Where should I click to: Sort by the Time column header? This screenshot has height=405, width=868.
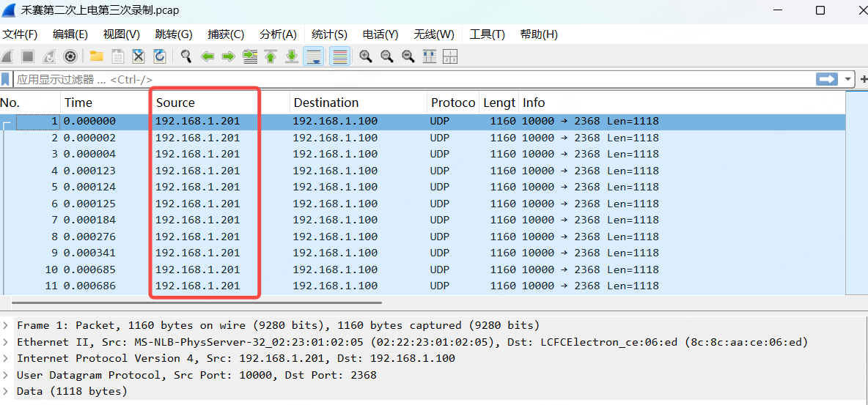[105, 103]
